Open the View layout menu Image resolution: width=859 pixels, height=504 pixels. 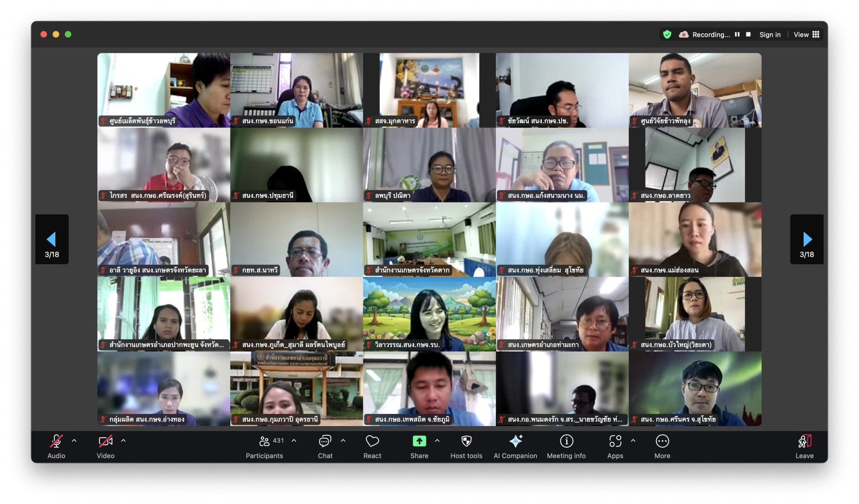click(806, 34)
